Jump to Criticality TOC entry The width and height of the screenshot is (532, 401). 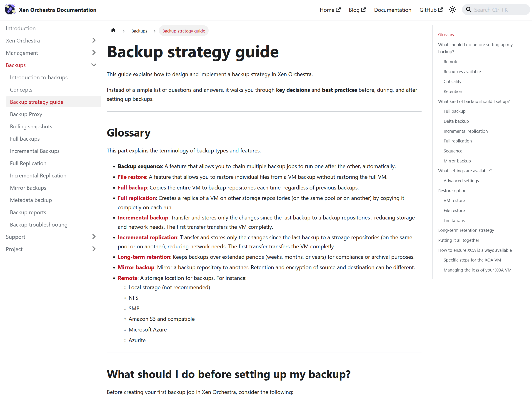(x=452, y=81)
